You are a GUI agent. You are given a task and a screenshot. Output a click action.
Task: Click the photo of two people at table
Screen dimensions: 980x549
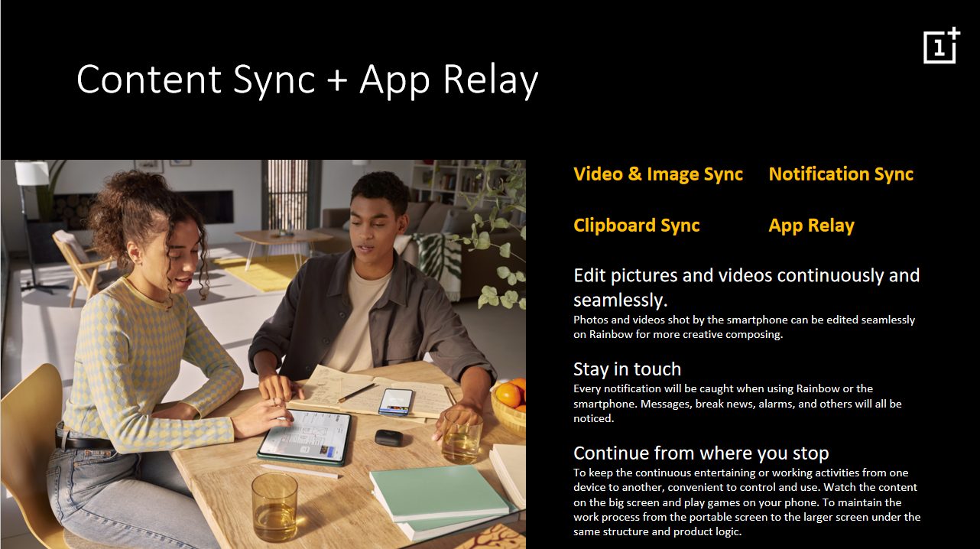[263, 354]
